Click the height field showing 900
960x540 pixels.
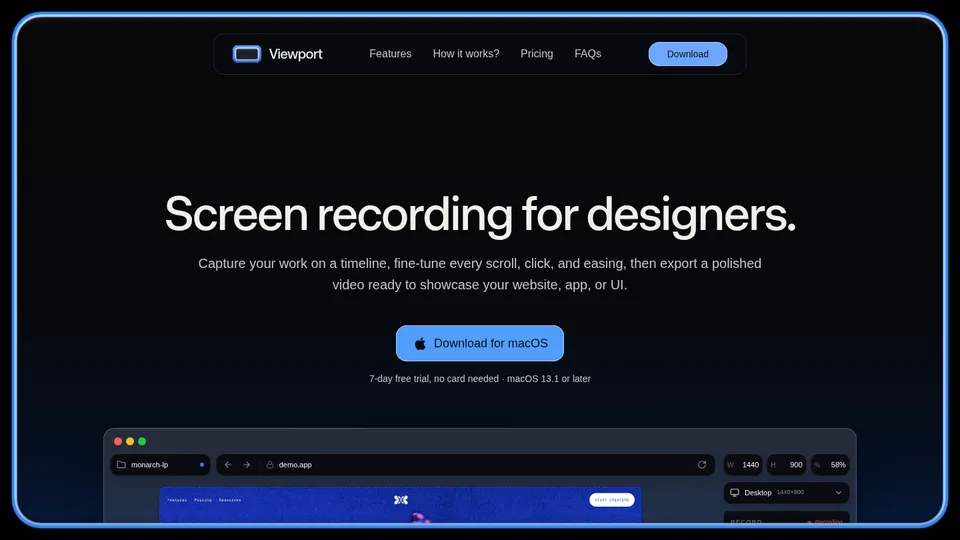point(786,465)
